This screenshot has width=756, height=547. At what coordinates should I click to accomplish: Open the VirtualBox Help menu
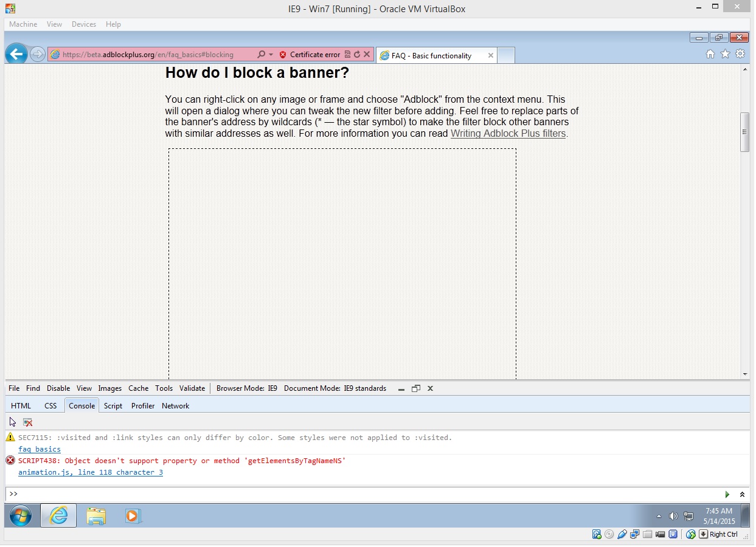pos(113,24)
